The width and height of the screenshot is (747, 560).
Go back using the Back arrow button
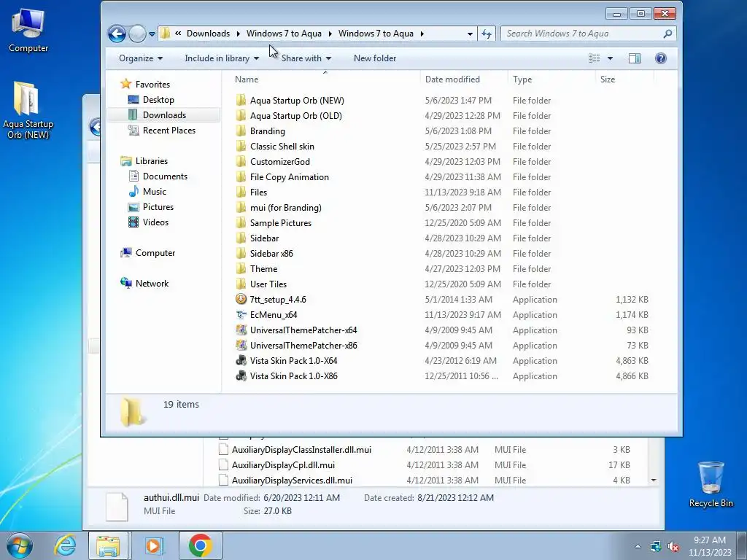117,34
